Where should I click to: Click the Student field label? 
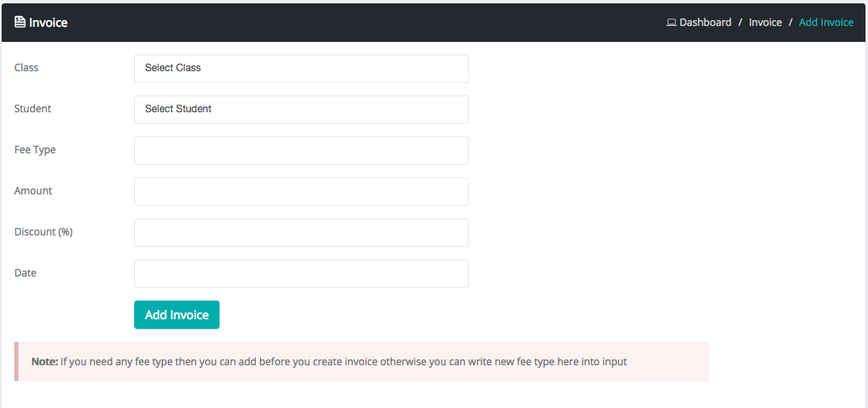click(x=33, y=109)
